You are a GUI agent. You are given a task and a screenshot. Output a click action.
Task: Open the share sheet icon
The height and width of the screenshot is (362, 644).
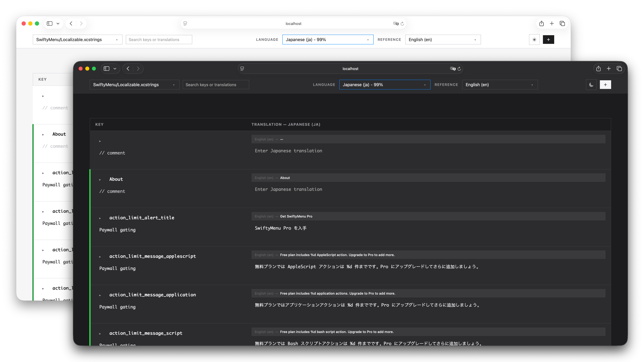point(599,69)
